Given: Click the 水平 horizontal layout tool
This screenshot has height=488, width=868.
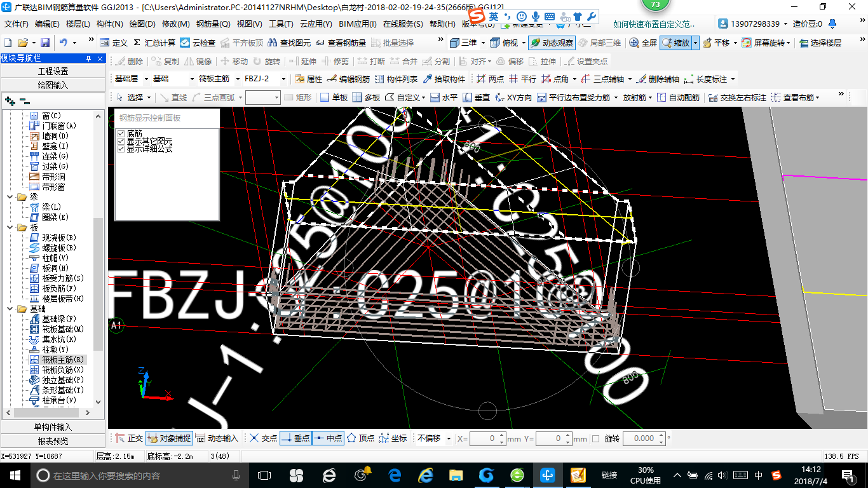Looking at the screenshot, I should (x=444, y=97).
